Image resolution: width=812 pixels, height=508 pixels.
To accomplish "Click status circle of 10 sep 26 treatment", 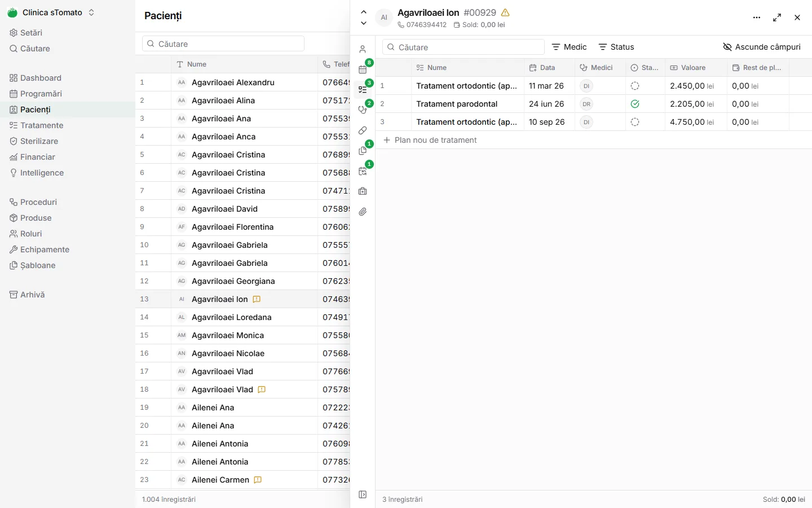I will point(635,122).
